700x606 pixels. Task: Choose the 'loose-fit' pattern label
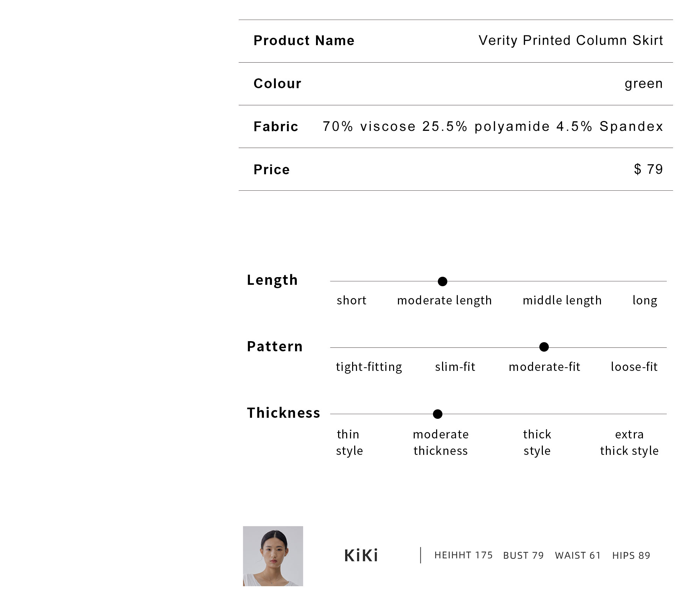coord(634,367)
